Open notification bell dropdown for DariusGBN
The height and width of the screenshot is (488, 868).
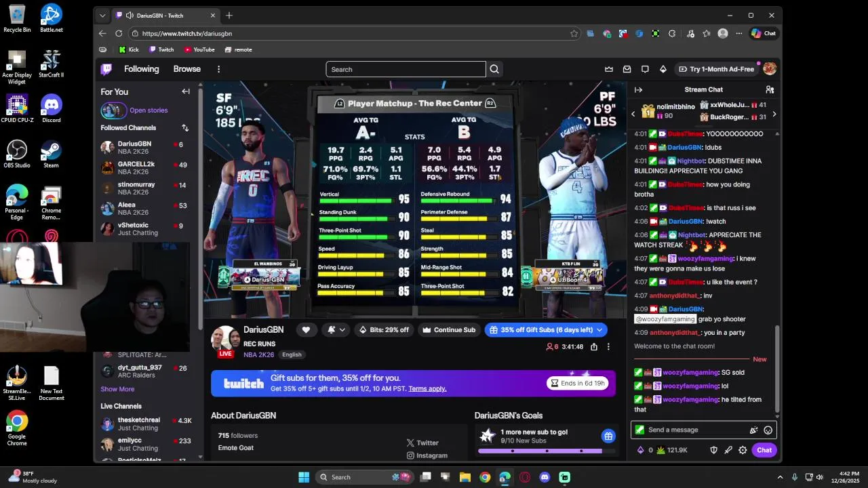click(x=336, y=330)
